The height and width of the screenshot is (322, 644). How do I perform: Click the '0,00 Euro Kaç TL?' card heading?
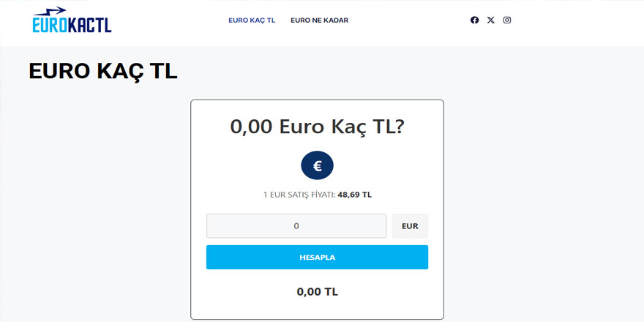pyautogui.click(x=317, y=127)
